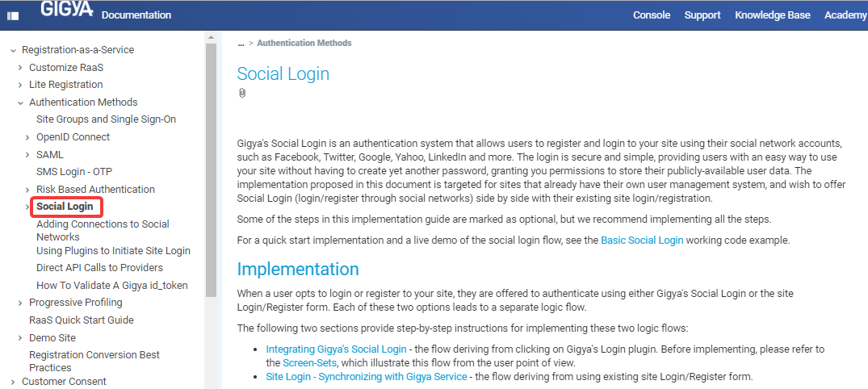Click the attachments paperclip icon
868x389 pixels.
[x=242, y=93]
